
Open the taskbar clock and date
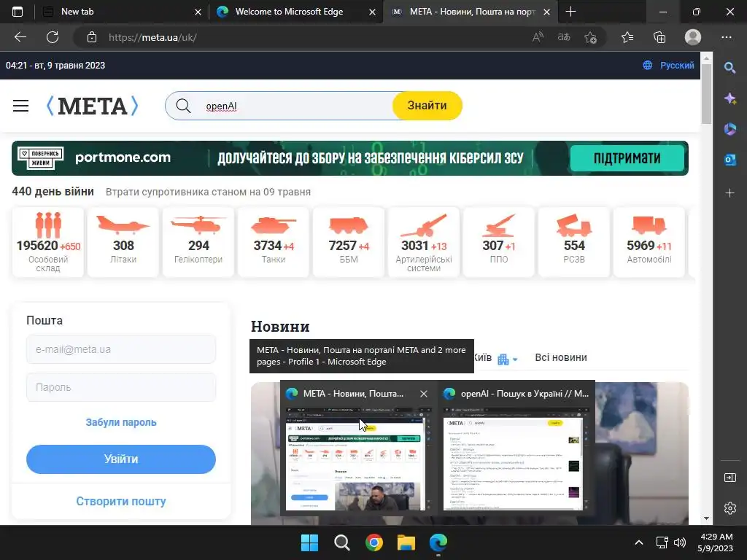click(x=716, y=542)
